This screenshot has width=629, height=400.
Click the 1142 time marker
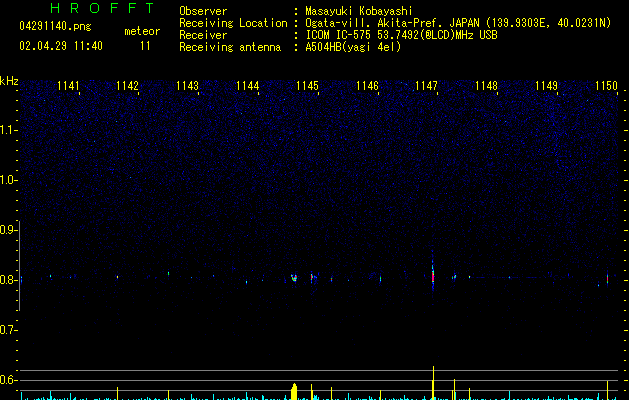[127, 86]
